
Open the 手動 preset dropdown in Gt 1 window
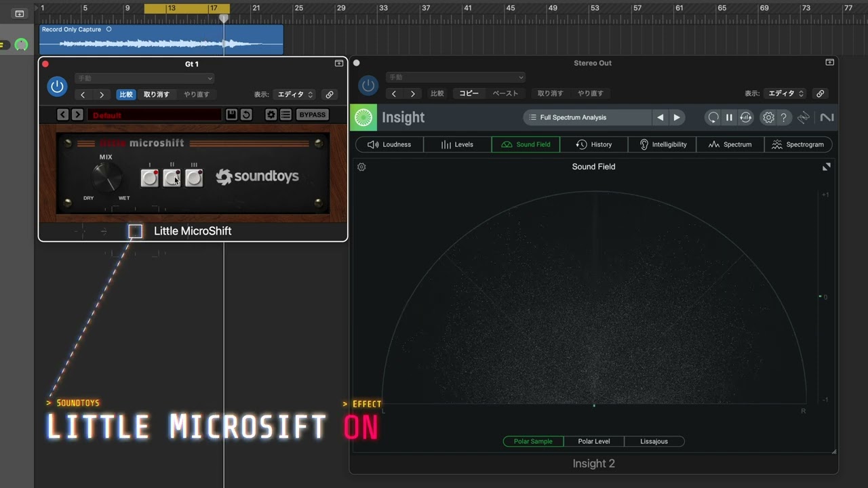pos(144,78)
